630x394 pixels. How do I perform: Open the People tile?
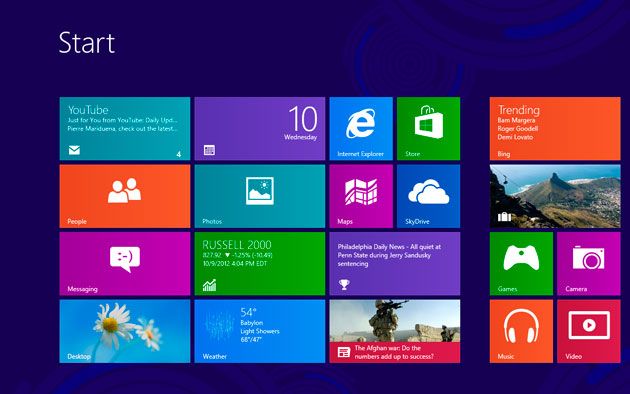click(125, 196)
